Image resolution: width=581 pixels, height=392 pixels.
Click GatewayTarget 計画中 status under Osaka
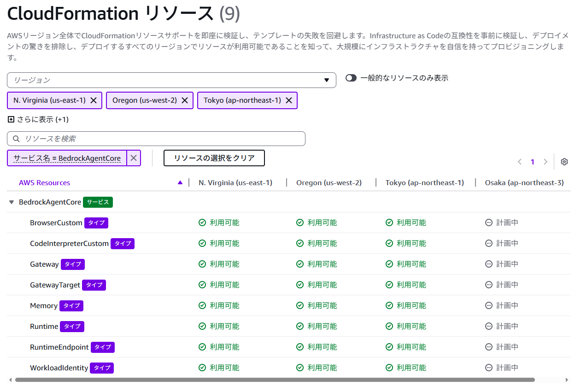pyautogui.click(x=502, y=285)
